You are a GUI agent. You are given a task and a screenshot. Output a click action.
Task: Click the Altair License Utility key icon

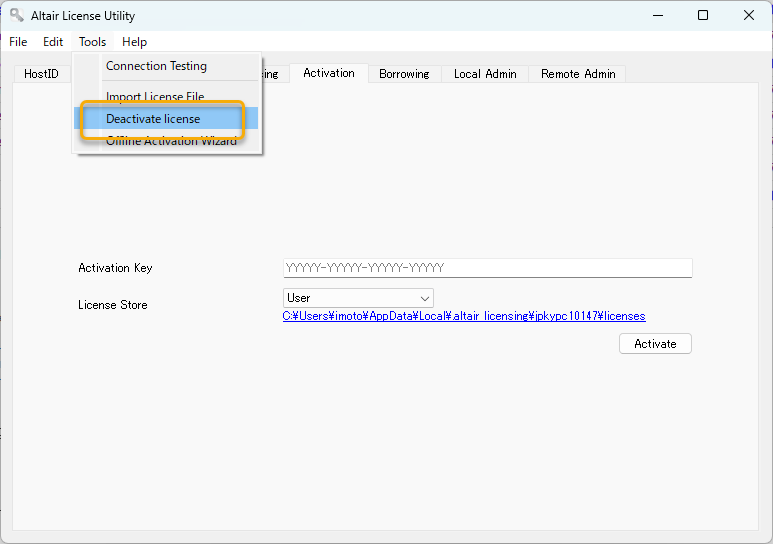pyautogui.click(x=17, y=15)
